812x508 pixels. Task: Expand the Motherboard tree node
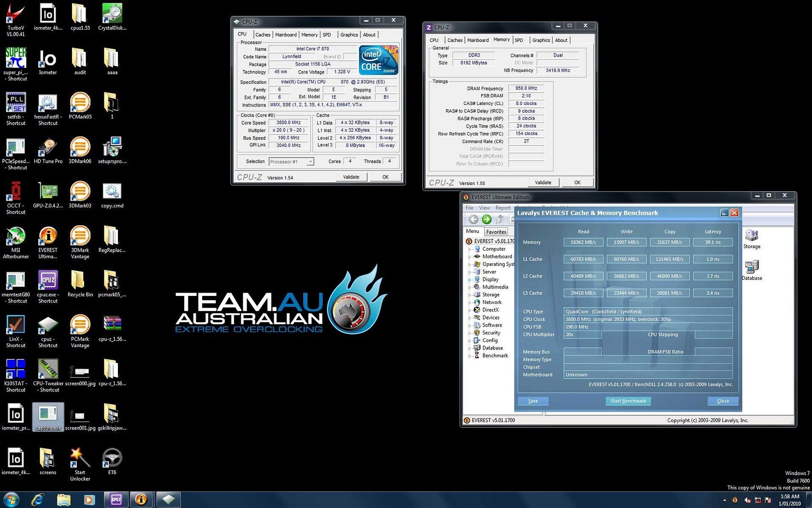(x=469, y=257)
